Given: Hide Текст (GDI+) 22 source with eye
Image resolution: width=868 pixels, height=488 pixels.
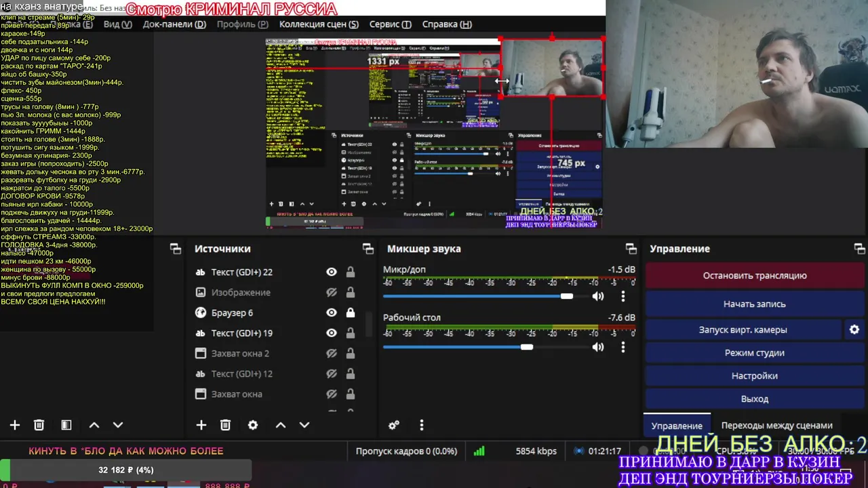Looking at the screenshot, I should coord(332,272).
